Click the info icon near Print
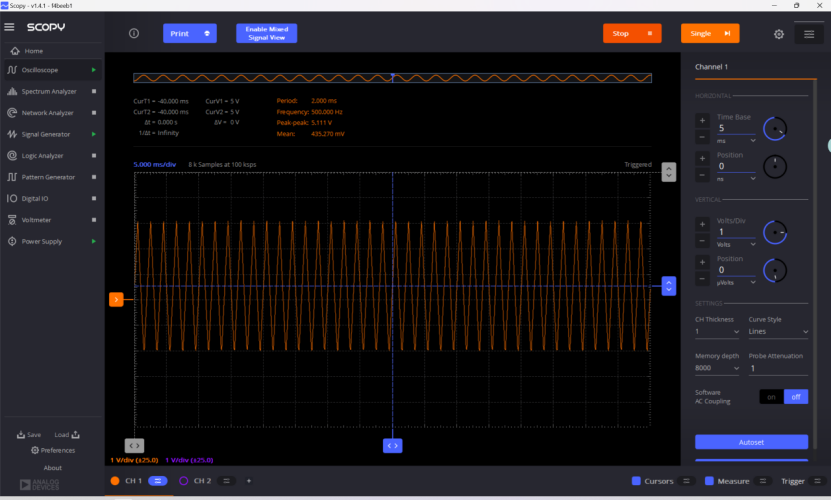 (x=134, y=33)
